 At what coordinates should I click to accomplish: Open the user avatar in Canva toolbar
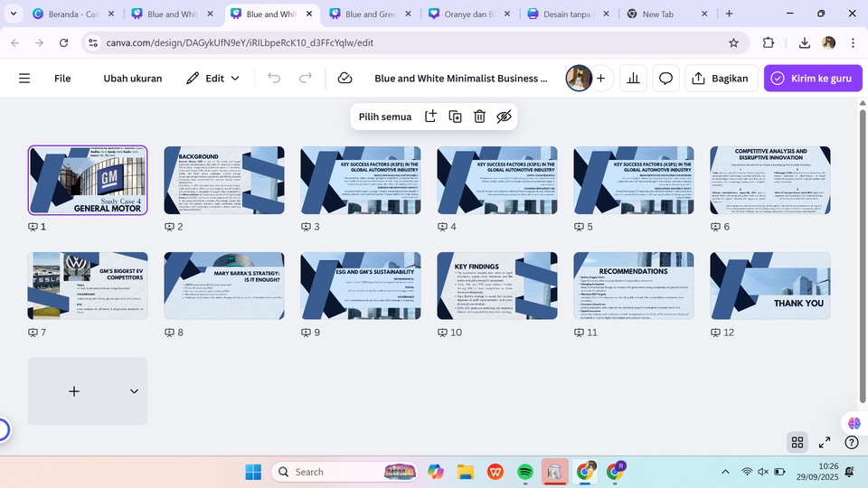coord(579,79)
